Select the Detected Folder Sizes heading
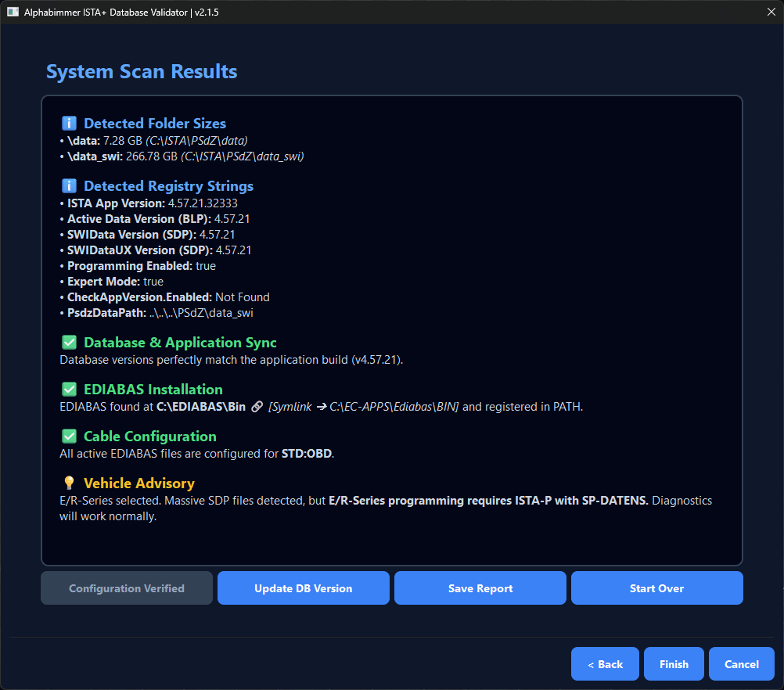The width and height of the screenshot is (784, 690). coord(155,123)
